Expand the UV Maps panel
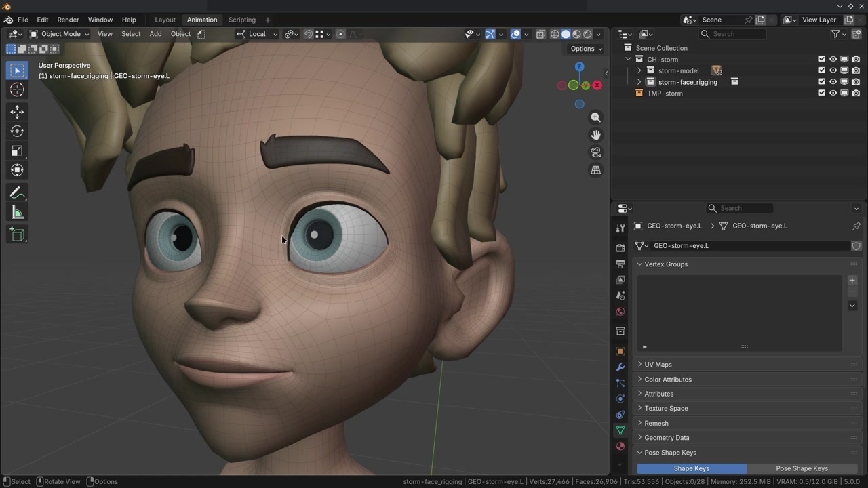Screen dimensions: 868x488 [x=658, y=365]
